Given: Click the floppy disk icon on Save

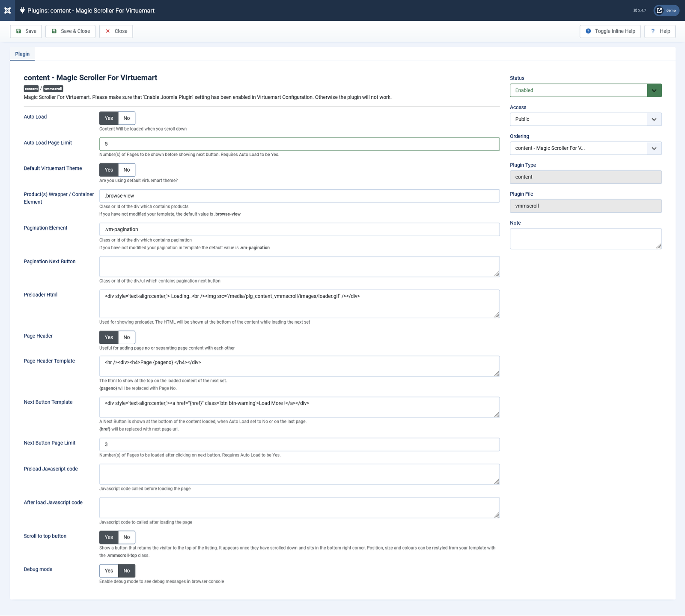Looking at the screenshot, I should (x=18, y=31).
